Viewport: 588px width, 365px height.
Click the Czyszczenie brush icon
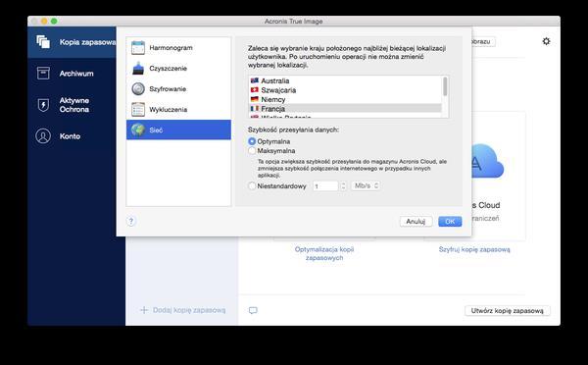(x=138, y=69)
